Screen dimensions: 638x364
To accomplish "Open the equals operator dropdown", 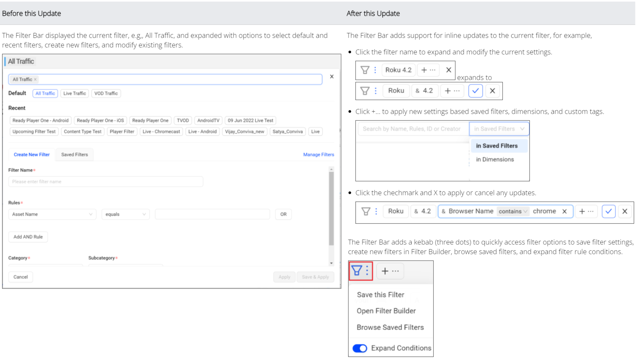I will point(125,214).
